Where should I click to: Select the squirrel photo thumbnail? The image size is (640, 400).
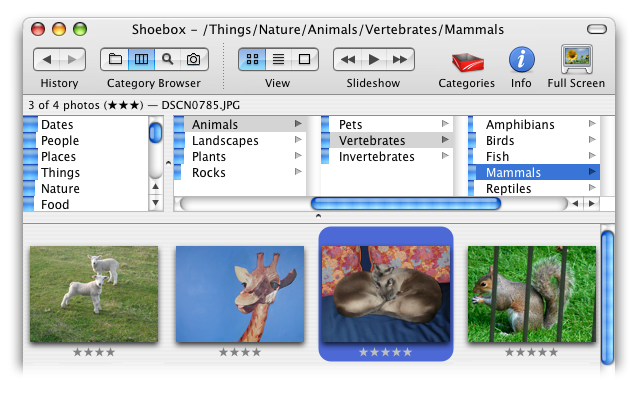[x=532, y=294]
